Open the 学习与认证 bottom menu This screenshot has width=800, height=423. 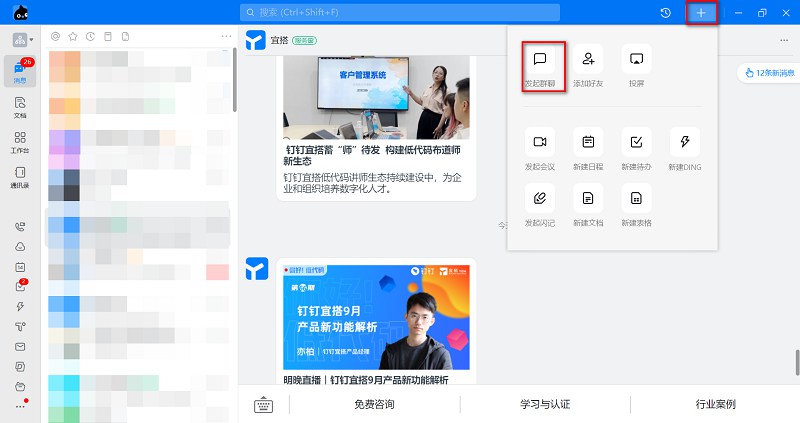click(545, 404)
